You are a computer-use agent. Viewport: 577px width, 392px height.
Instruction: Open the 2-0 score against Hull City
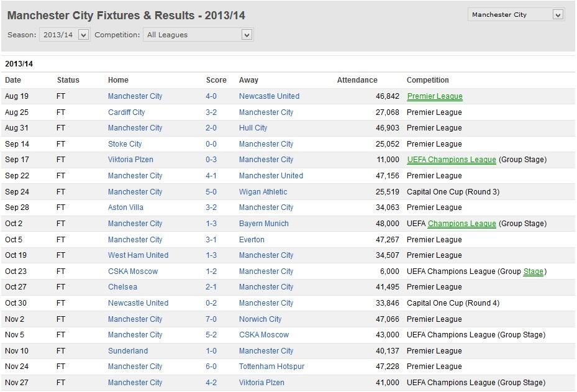pos(211,128)
